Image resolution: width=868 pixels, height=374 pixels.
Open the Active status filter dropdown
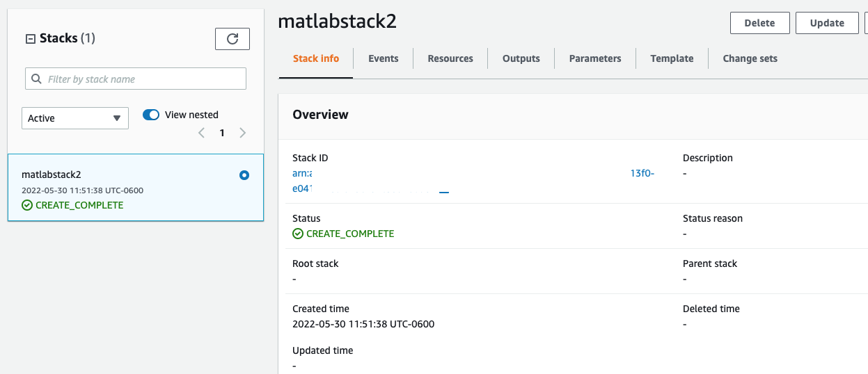[75, 118]
